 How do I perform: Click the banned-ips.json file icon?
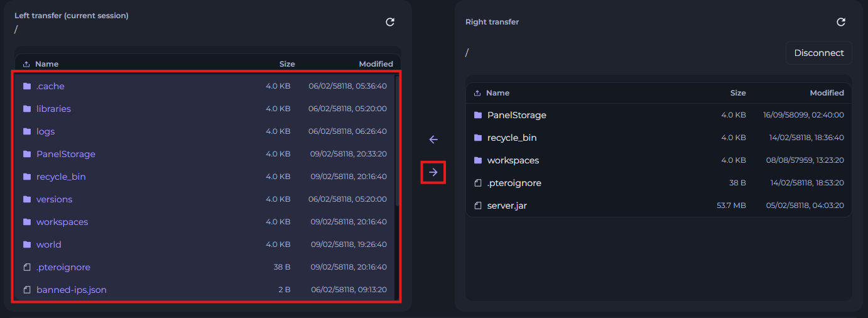(27, 290)
